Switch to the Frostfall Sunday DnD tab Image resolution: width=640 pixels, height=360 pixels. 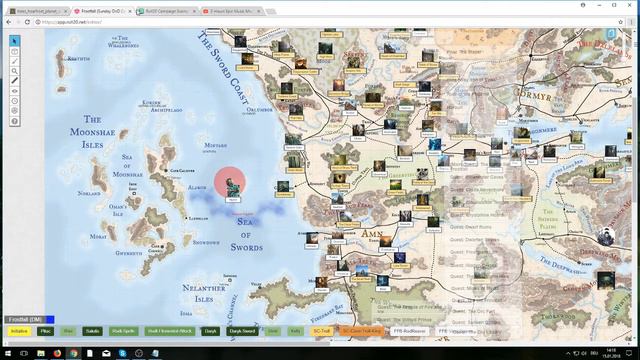[102, 11]
